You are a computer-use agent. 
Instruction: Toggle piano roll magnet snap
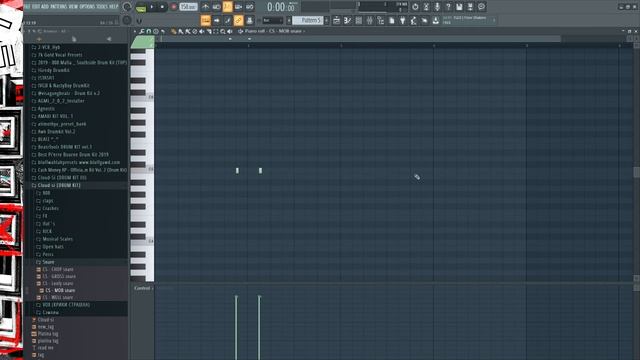(x=149, y=31)
